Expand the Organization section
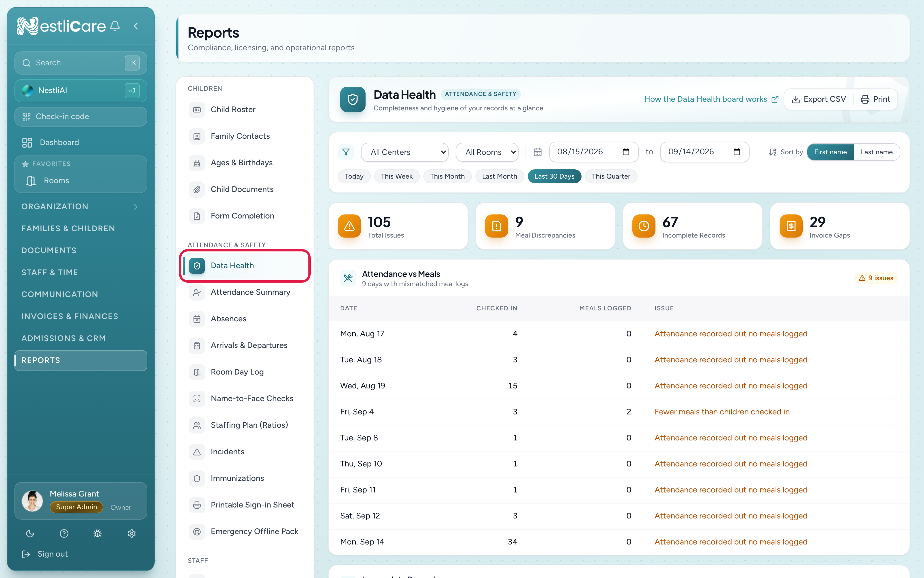Viewport: 924px width, 578px height. coord(81,206)
